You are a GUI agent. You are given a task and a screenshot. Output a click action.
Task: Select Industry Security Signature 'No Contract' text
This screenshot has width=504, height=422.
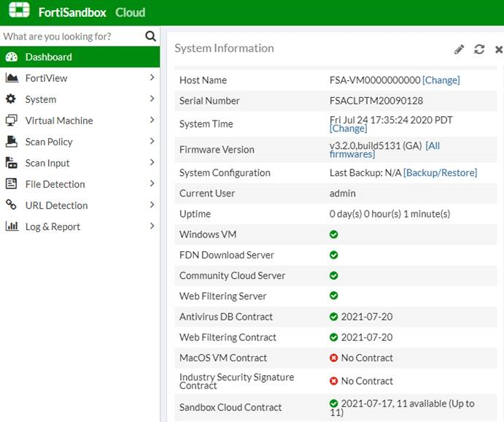367,381
